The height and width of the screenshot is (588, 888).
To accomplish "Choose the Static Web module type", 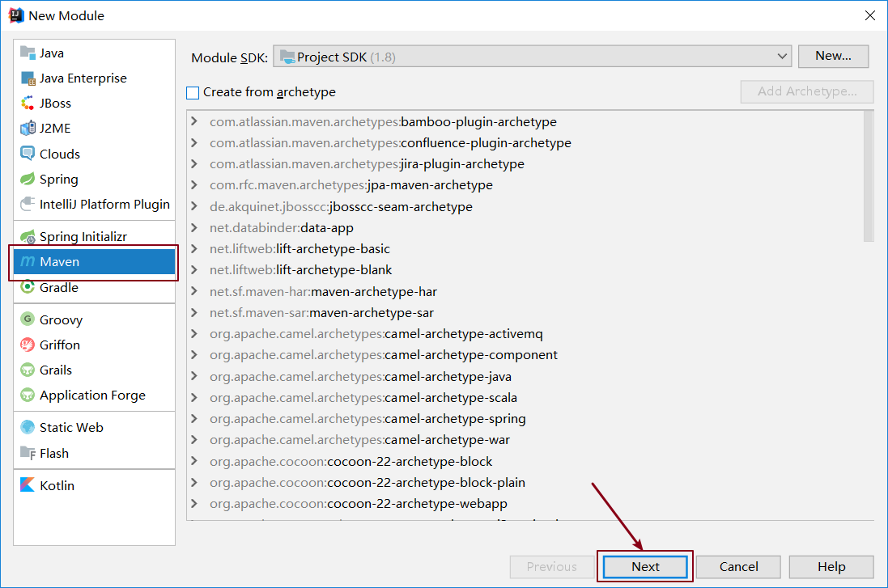I will pos(70,427).
